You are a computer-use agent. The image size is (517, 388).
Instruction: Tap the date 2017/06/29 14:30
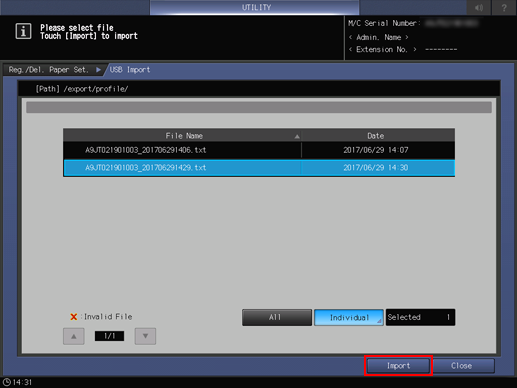(x=376, y=168)
